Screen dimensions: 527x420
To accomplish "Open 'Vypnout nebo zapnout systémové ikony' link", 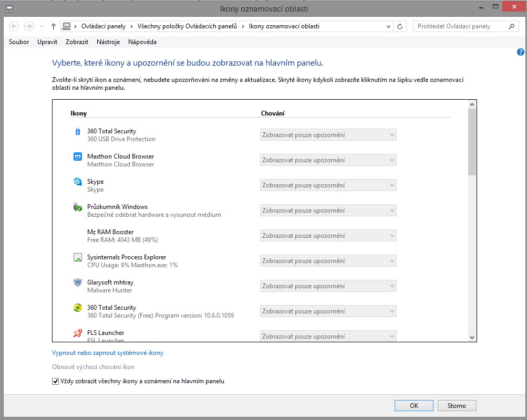I will pyautogui.click(x=108, y=353).
